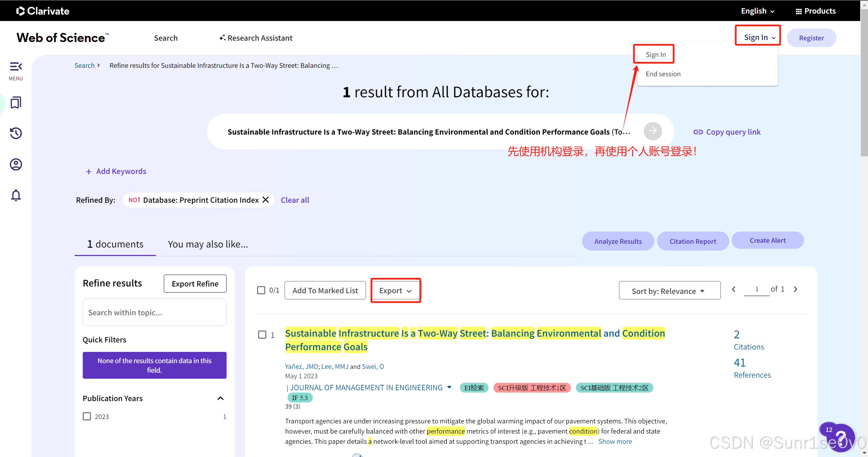Check the first result's checkbox
Image resolution: width=868 pixels, height=457 pixels.
click(262, 335)
